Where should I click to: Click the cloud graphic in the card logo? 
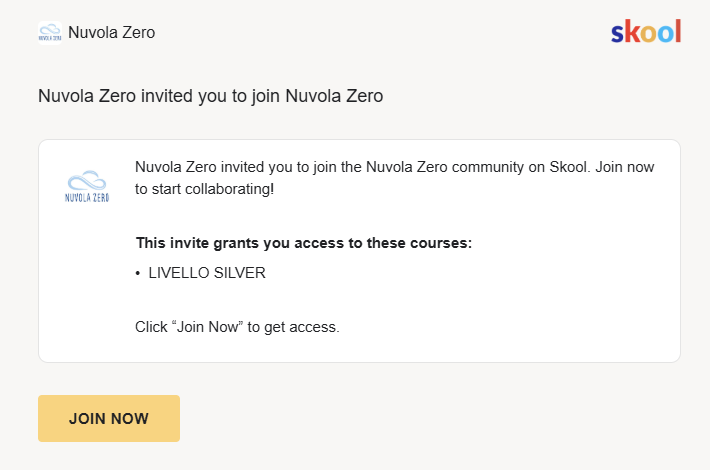point(87,180)
